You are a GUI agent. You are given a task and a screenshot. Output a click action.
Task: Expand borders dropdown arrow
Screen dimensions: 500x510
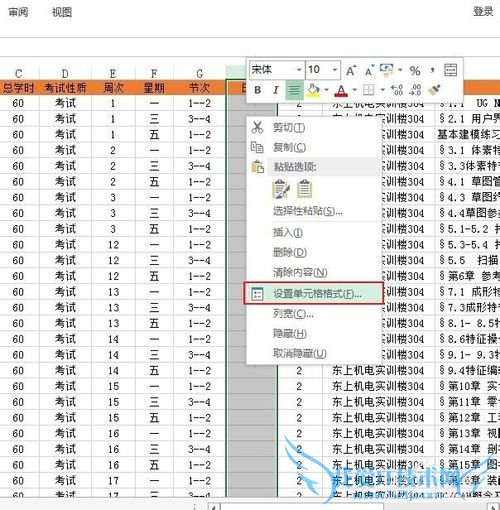pos(382,90)
